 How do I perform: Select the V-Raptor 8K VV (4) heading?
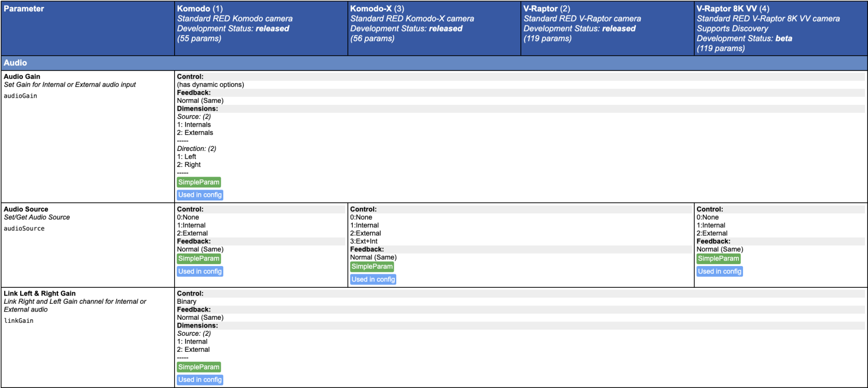[733, 9]
